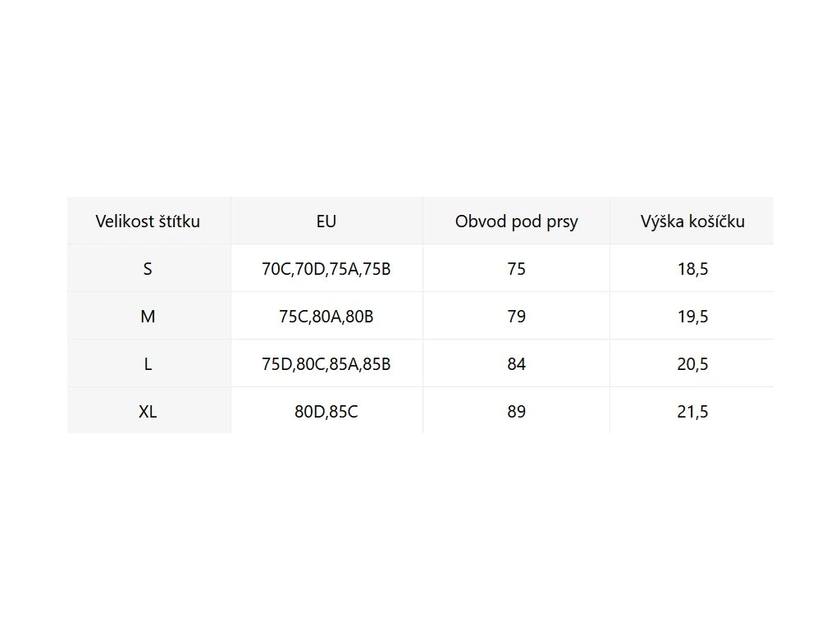840x630 pixels.
Task: Click the 'Výška košíčku' header cell
Action: pyautogui.click(x=693, y=221)
